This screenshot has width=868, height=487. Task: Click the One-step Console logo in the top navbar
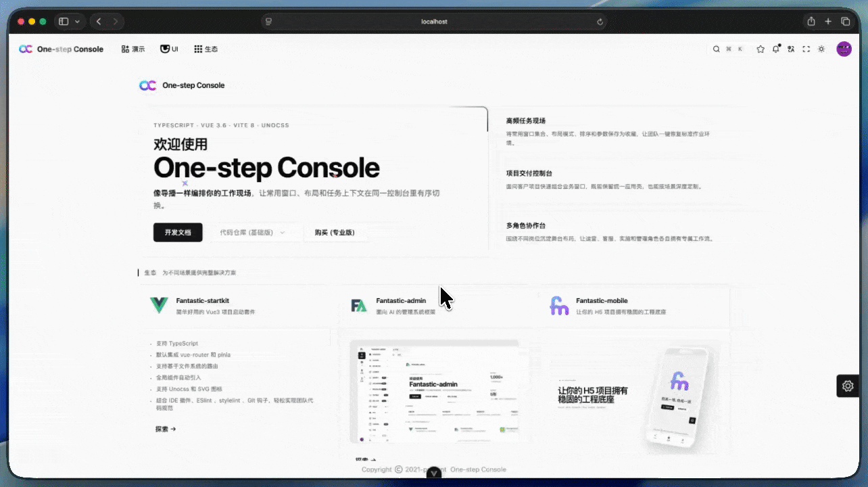click(x=61, y=49)
